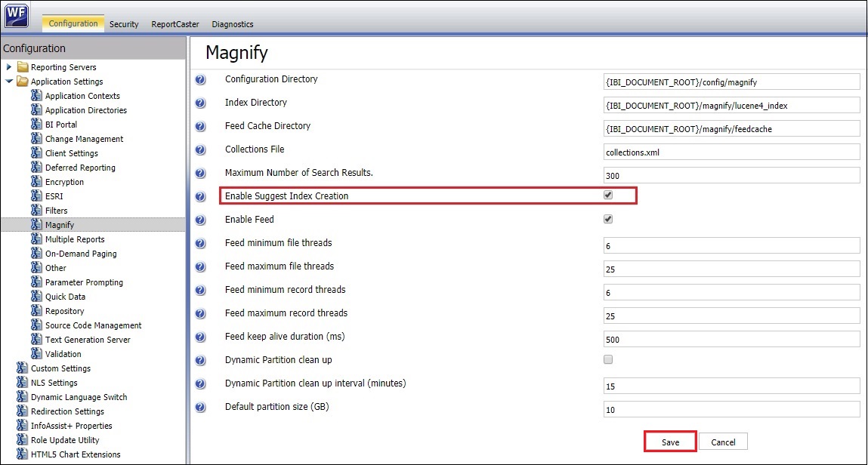This screenshot has width=868, height=465.
Task: Click the BI Portal icon in tree
Action: (x=36, y=125)
